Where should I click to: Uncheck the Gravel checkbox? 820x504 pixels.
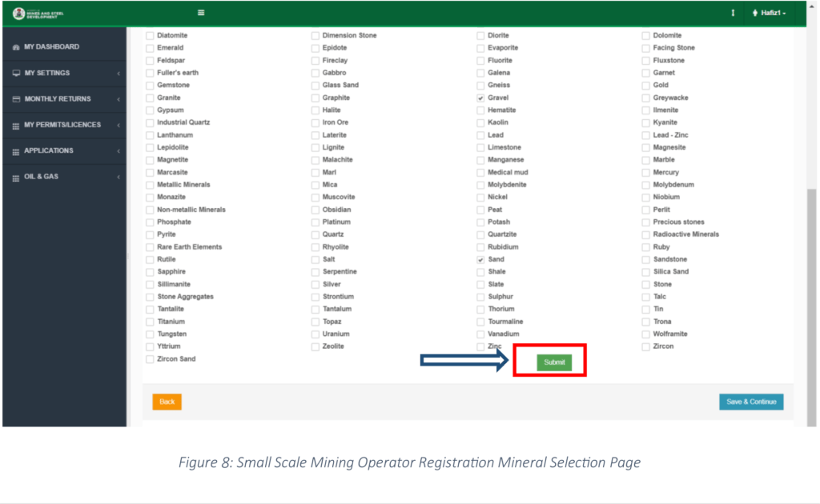pyautogui.click(x=480, y=98)
